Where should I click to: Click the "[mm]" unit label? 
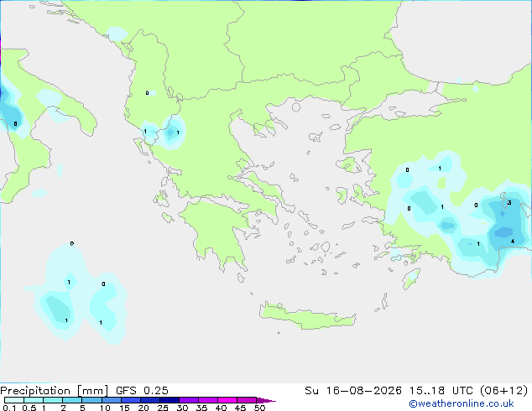point(92,391)
